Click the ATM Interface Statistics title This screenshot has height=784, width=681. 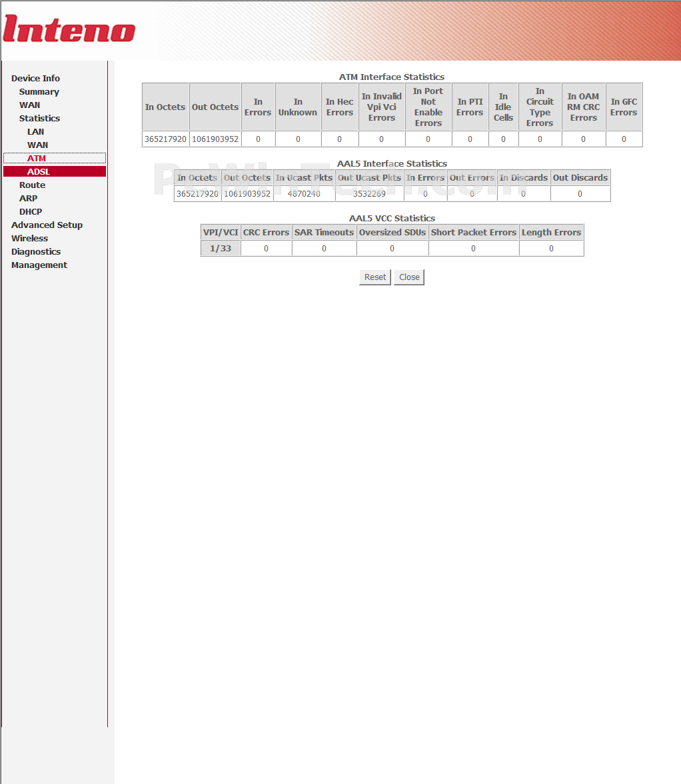click(x=392, y=77)
